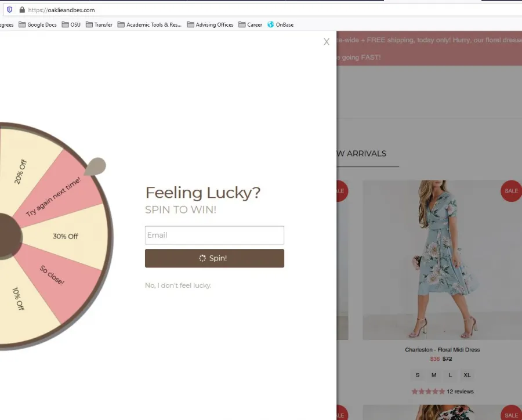Click the site security padlock icon
The image size is (522, 420).
(x=22, y=10)
